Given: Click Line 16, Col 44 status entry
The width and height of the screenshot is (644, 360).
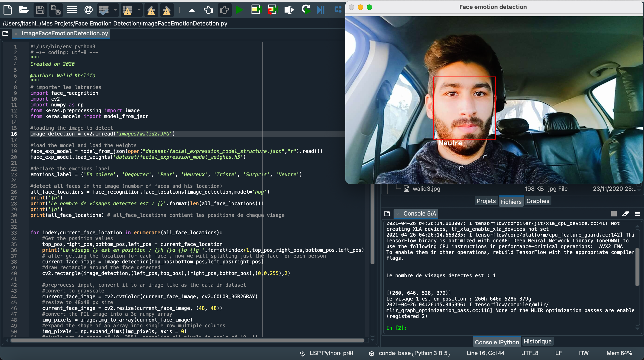Looking at the screenshot, I should coord(485,353).
